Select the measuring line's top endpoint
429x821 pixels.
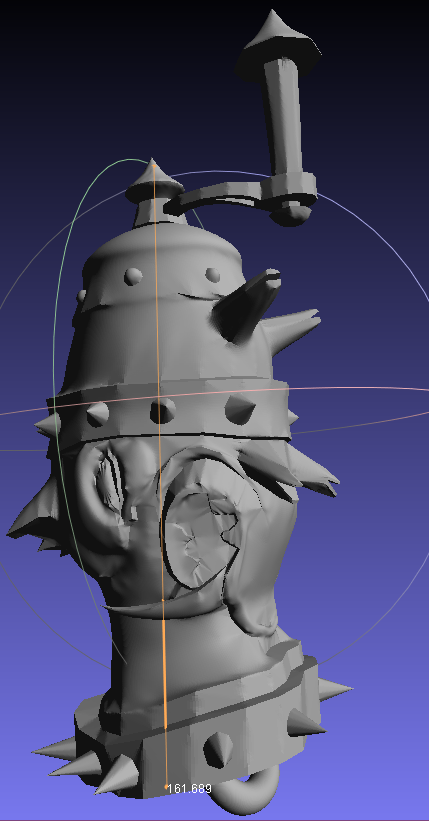coord(154,166)
